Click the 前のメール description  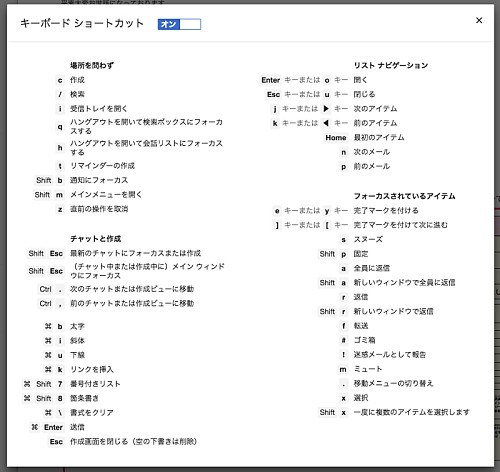(x=372, y=166)
